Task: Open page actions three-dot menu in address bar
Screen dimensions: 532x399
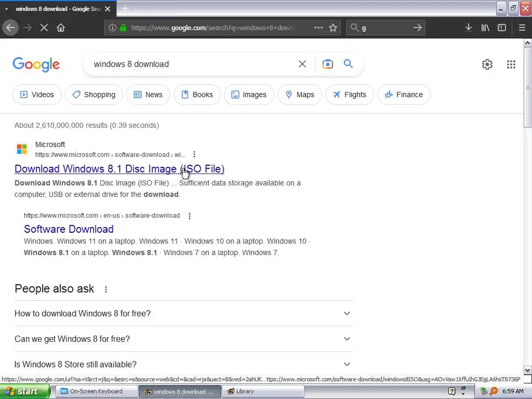Action: click(x=318, y=28)
